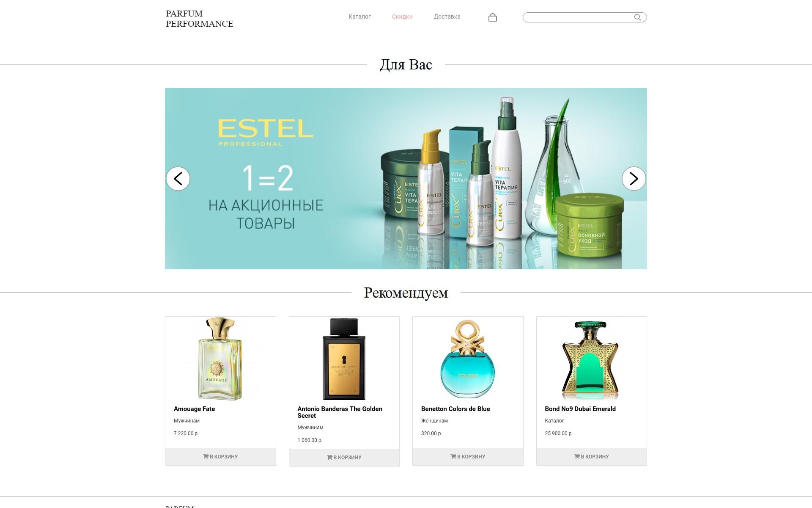Select the Женщинам category link
The image size is (812, 508).
click(x=434, y=421)
